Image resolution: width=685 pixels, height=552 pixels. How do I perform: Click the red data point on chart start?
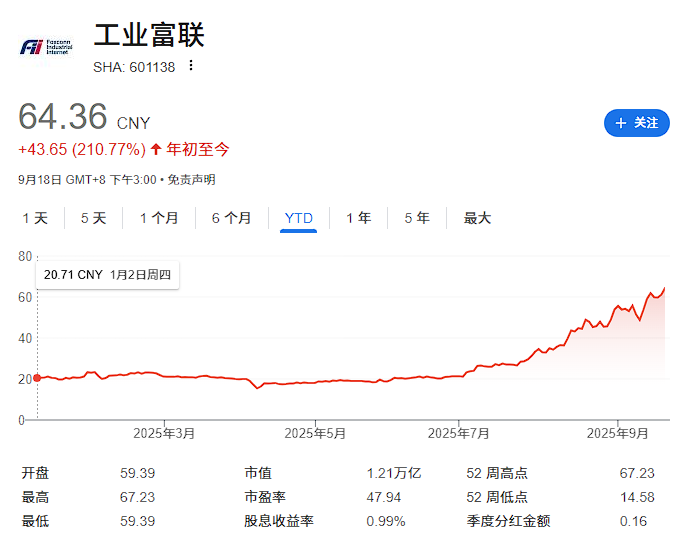37,378
